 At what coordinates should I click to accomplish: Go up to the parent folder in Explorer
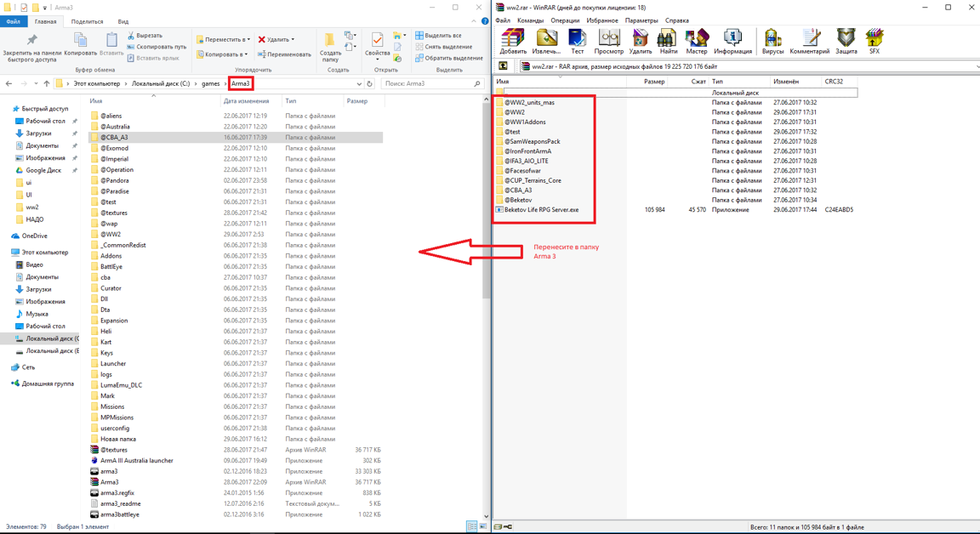click(46, 83)
